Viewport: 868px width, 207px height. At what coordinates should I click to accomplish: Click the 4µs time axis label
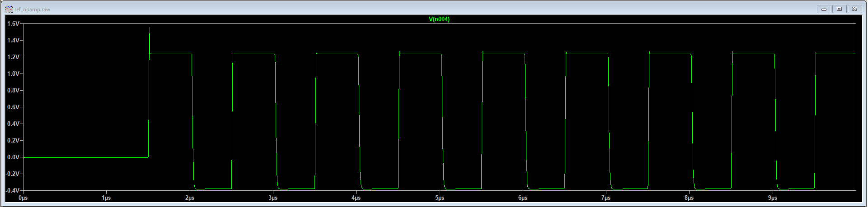click(356, 198)
